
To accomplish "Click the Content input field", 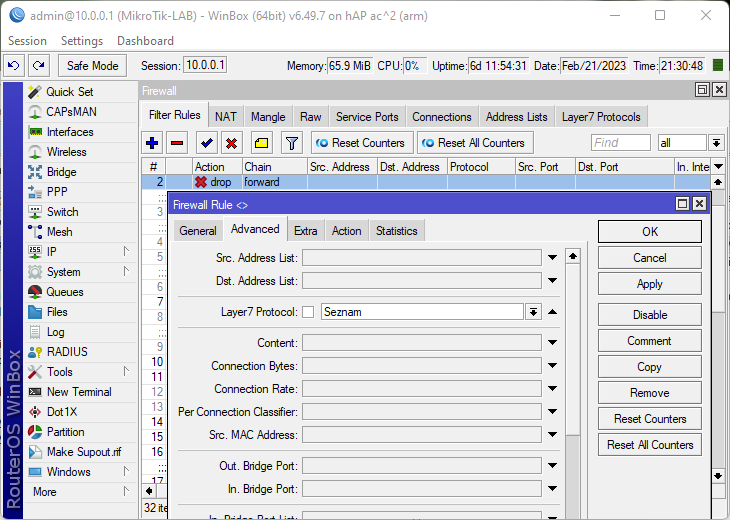I will [x=422, y=343].
